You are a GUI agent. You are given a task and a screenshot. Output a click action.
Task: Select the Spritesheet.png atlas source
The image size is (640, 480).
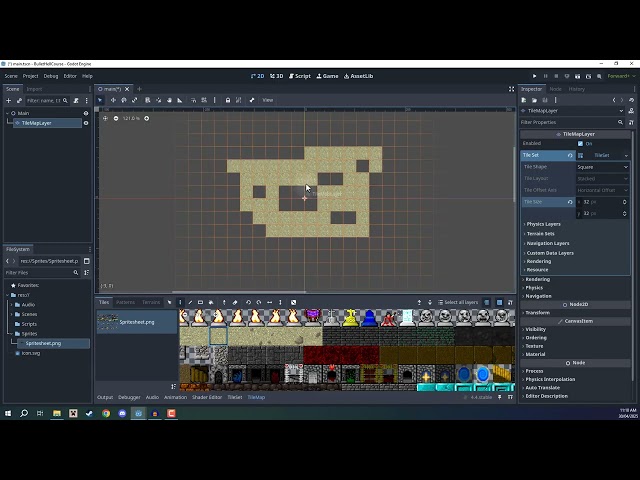point(137,322)
